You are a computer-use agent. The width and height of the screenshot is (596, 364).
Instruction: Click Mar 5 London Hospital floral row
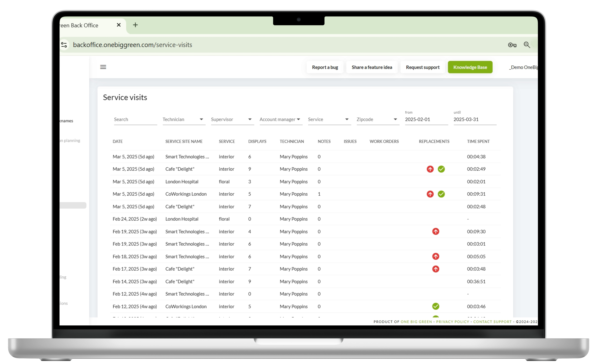[x=305, y=182]
